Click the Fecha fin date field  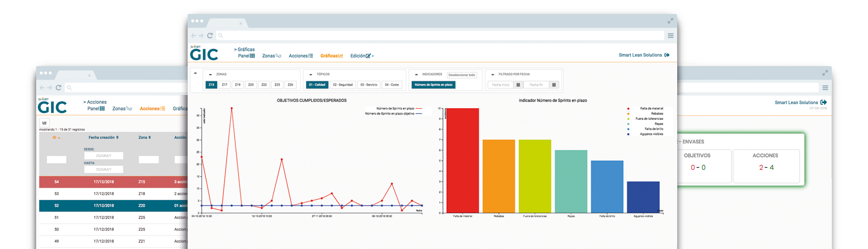pyautogui.click(x=536, y=85)
